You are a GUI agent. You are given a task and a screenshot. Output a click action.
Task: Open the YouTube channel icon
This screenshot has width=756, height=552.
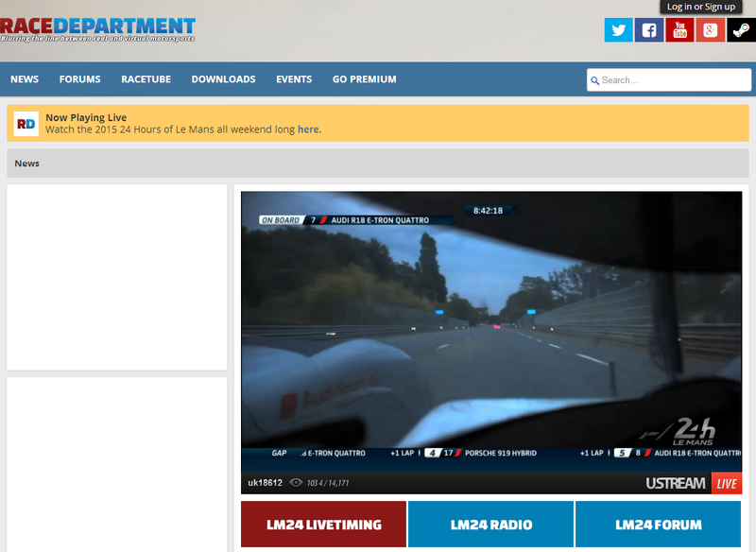click(x=679, y=30)
